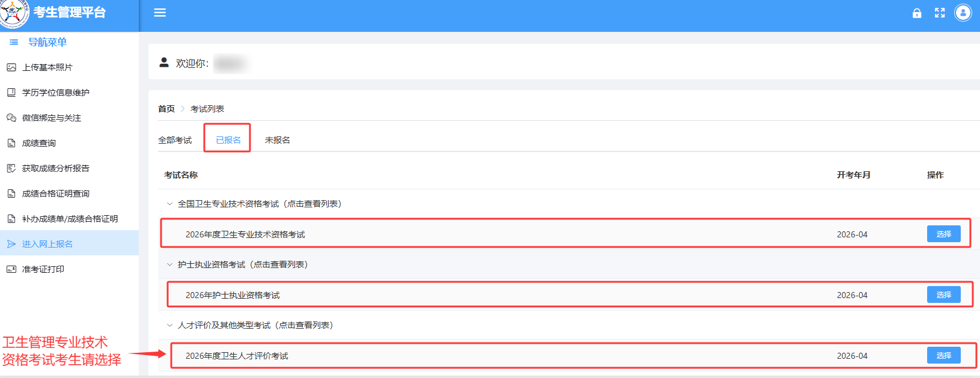Collapse the 人才评价及其他类型考试 group

click(x=170, y=325)
